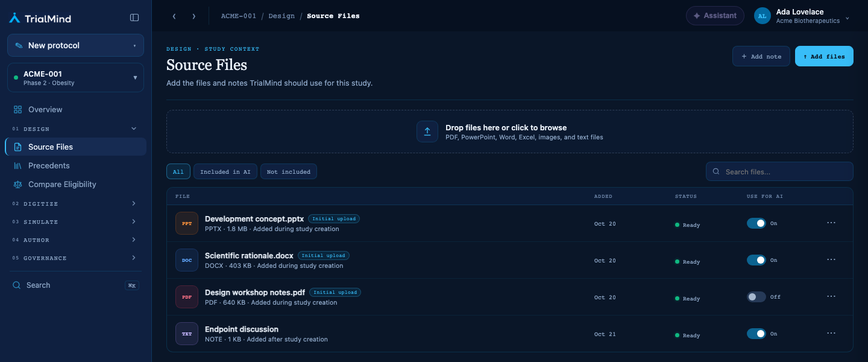Viewport: 868px width, 362px height.
Task: Click the sidebar Search field
Action: click(75, 285)
